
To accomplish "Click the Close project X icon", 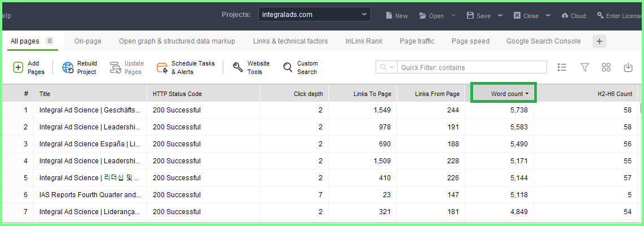I will coord(517,15).
